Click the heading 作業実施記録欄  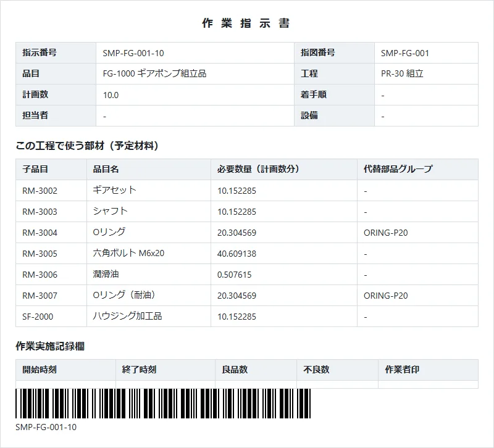coord(50,346)
